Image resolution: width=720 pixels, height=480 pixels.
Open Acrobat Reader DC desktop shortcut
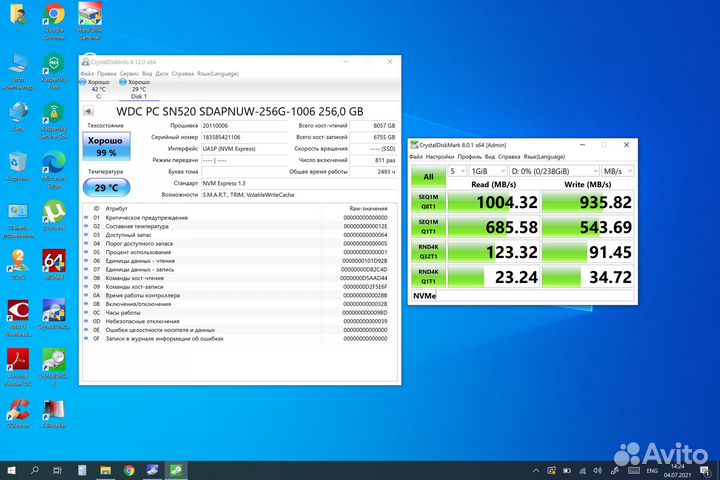tap(18, 367)
